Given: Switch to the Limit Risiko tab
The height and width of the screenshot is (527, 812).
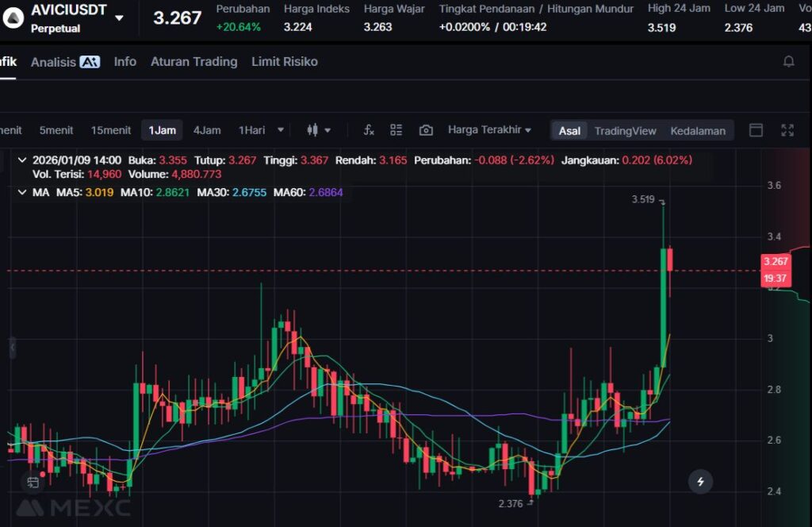Looking at the screenshot, I should coord(284,62).
